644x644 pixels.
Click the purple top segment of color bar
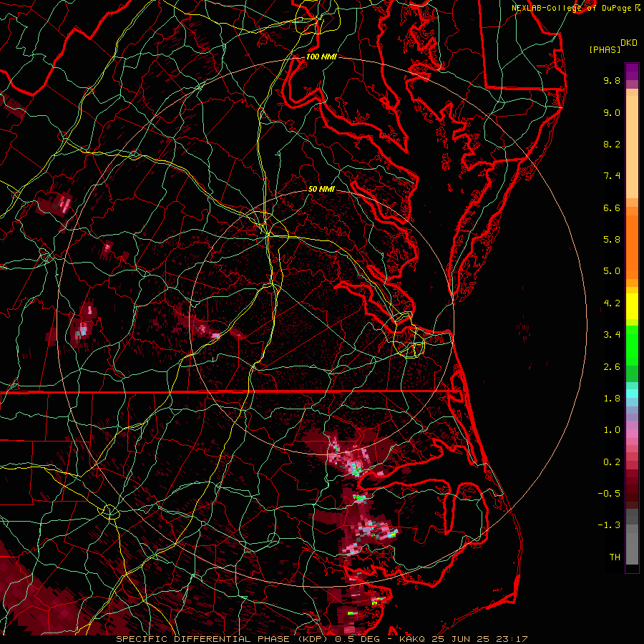pos(632,72)
